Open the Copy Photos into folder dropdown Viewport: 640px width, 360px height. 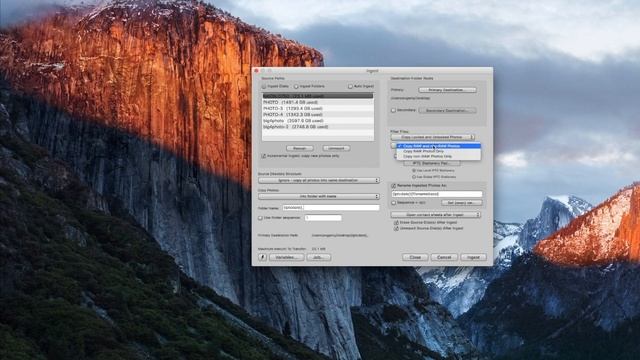pyautogui.click(x=319, y=196)
